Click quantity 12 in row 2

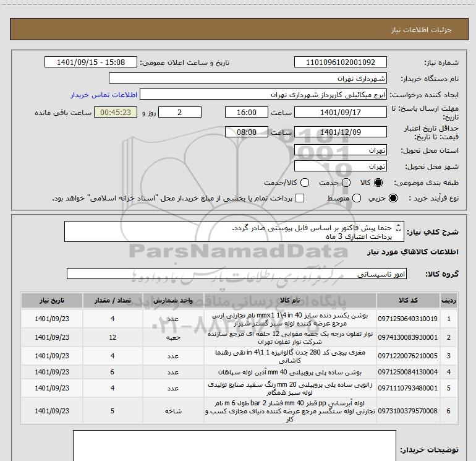113,337
